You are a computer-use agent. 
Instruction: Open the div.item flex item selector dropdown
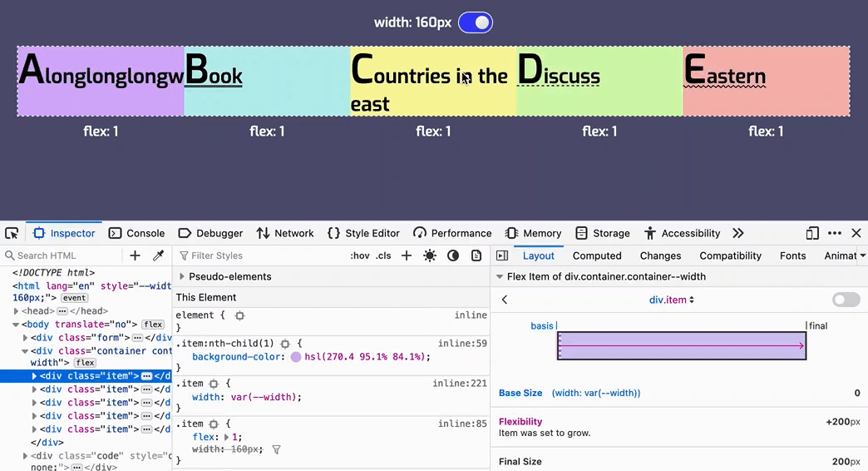(x=671, y=300)
